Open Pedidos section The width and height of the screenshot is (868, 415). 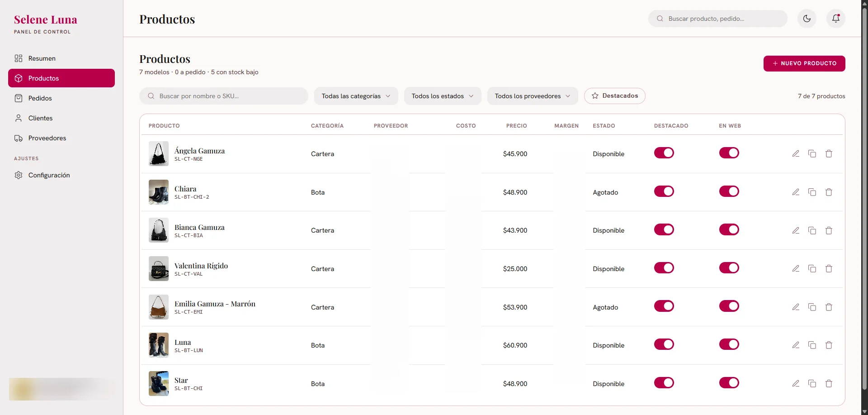click(x=61, y=98)
